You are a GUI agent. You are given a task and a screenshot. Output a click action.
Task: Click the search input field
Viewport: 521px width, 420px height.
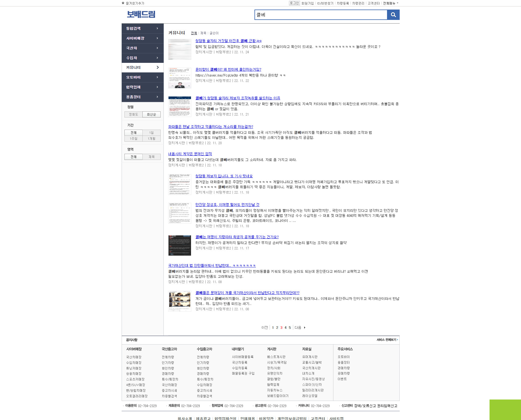click(x=320, y=15)
